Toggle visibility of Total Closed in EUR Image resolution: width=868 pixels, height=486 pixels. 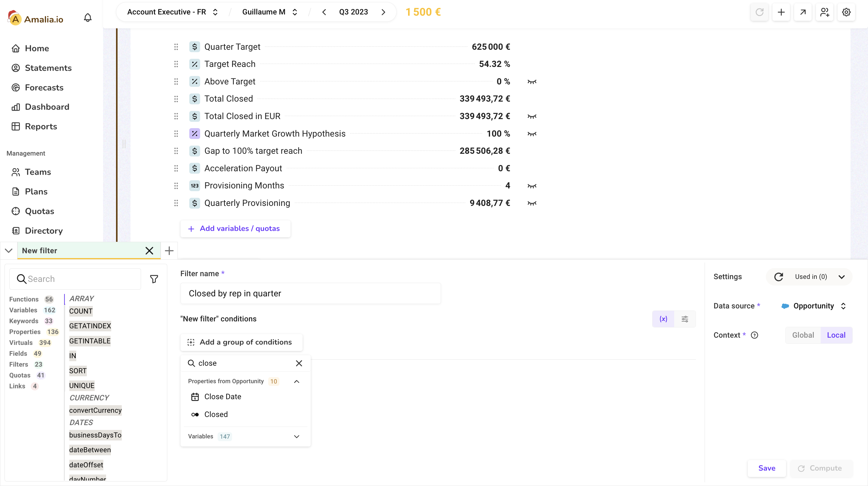click(x=532, y=116)
